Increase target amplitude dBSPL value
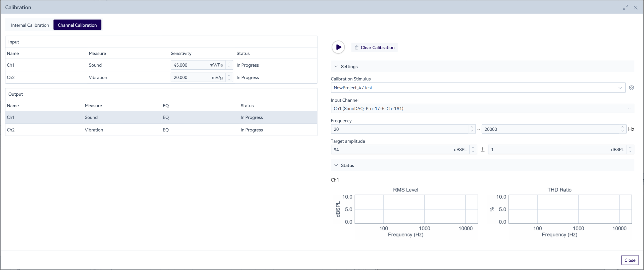The width and height of the screenshot is (644, 270). click(x=473, y=148)
